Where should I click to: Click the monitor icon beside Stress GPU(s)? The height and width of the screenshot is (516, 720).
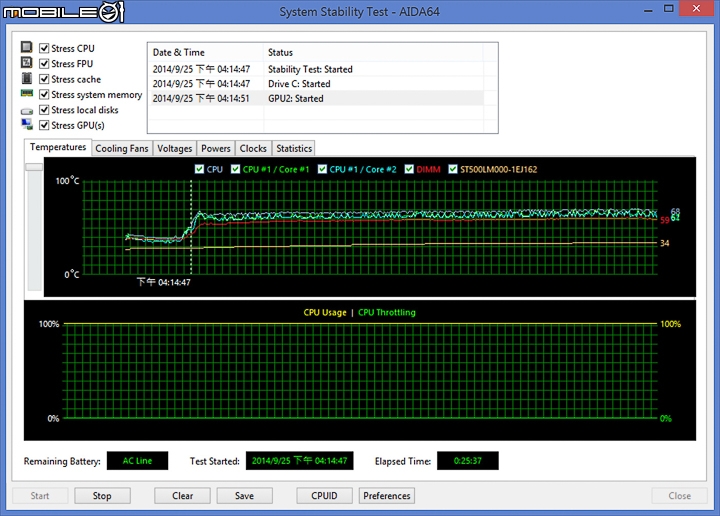27,124
